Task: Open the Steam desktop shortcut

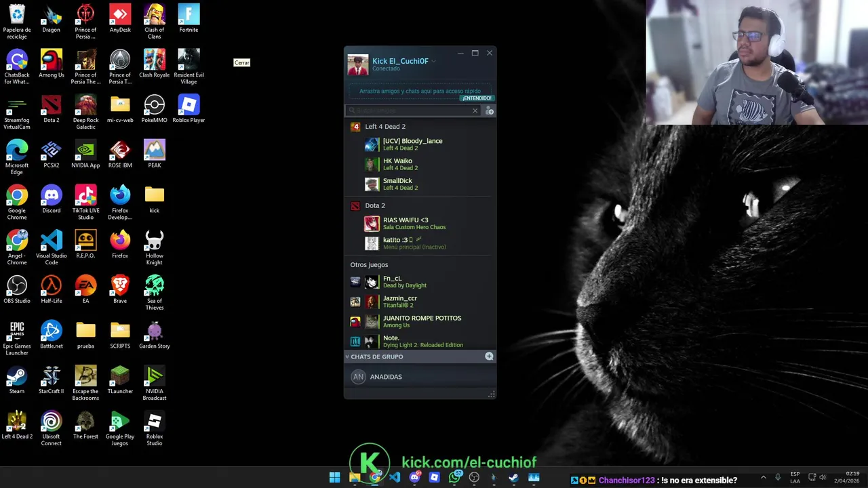Action: pos(17,380)
